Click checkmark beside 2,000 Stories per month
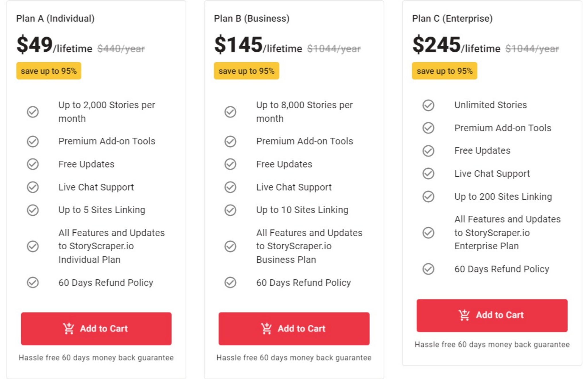588x379 pixels. 33,112
